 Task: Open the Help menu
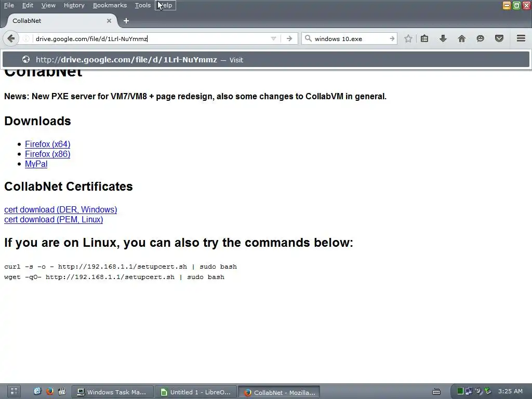coord(166,5)
